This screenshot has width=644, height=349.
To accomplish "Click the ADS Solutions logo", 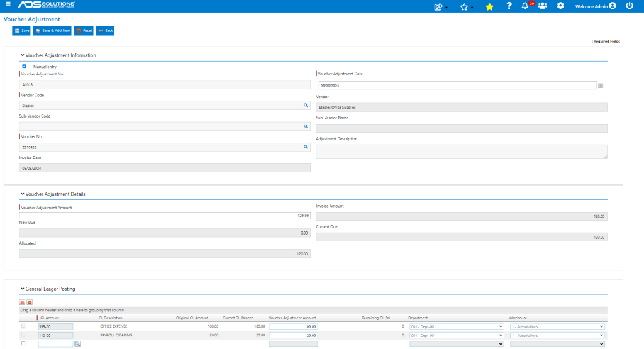I will point(47,4).
